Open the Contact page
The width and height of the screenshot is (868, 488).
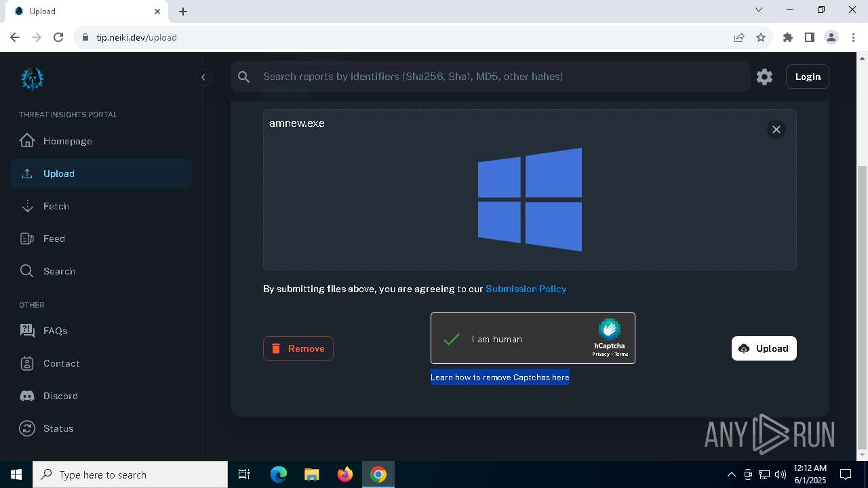coord(101,363)
